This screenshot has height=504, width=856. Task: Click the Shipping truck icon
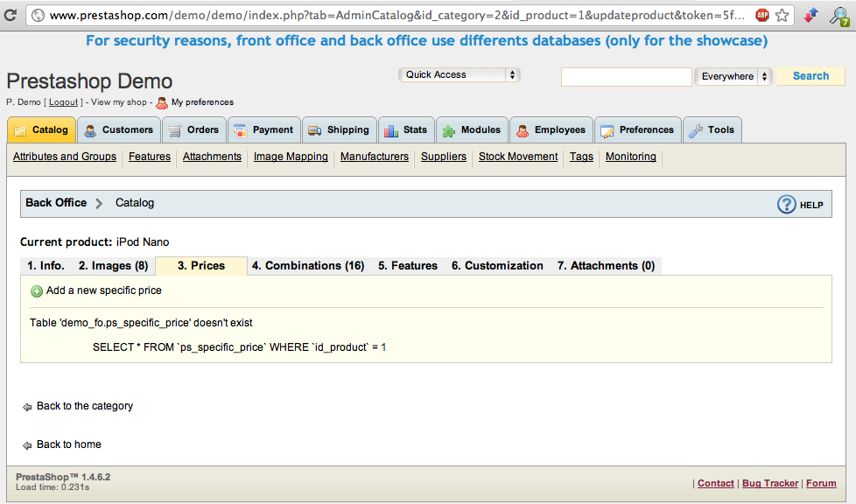pos(314,131)
